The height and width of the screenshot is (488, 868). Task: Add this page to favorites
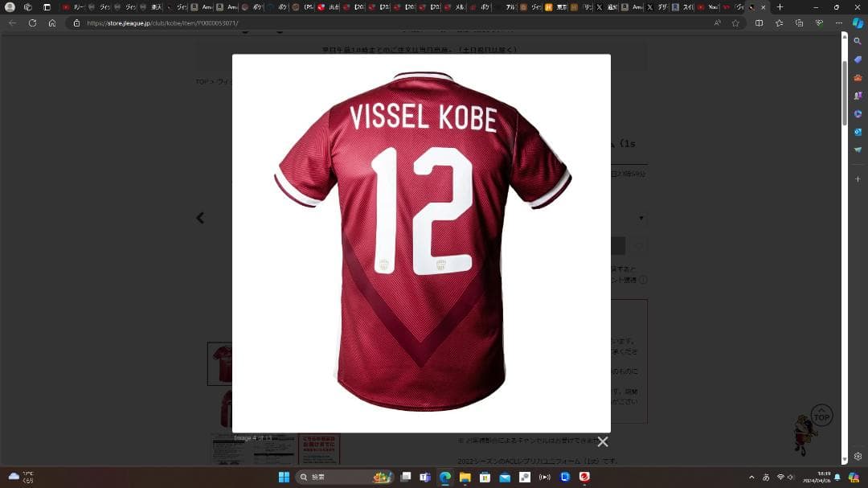pyautogui.click(x=735, y=23)
